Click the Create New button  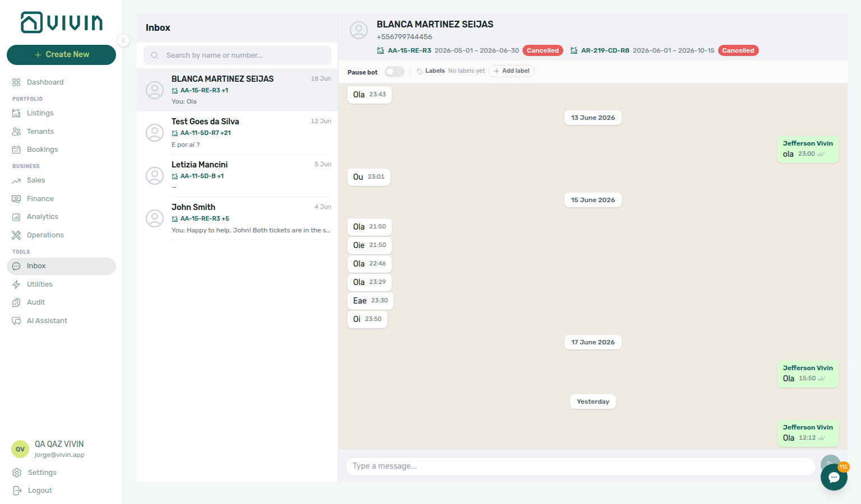pyautogui.click(x=61, y=55)
